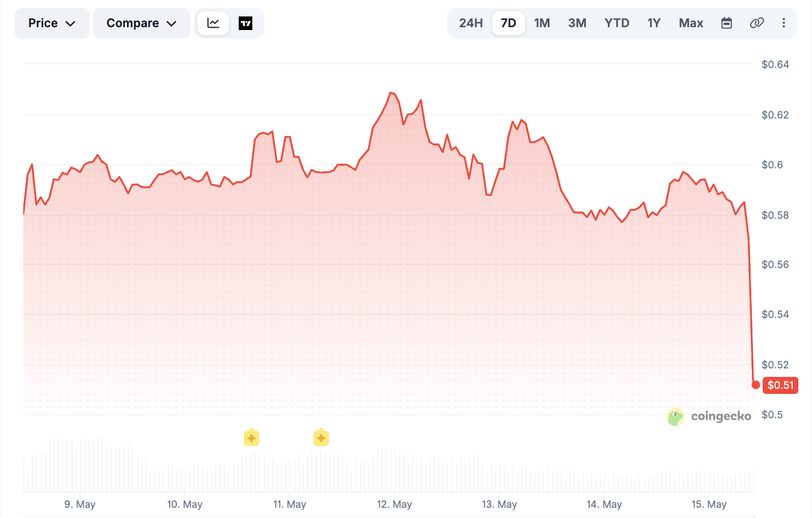The width and height of the screenshot is (812, 518).
Task: Select the 24H time range
Action: click(x=471, y=23)
